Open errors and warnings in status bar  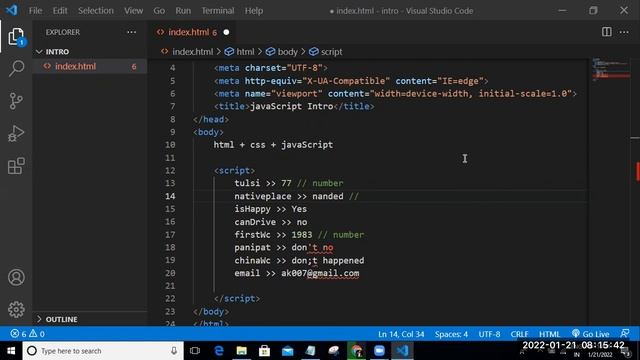(x=27, y=334)
